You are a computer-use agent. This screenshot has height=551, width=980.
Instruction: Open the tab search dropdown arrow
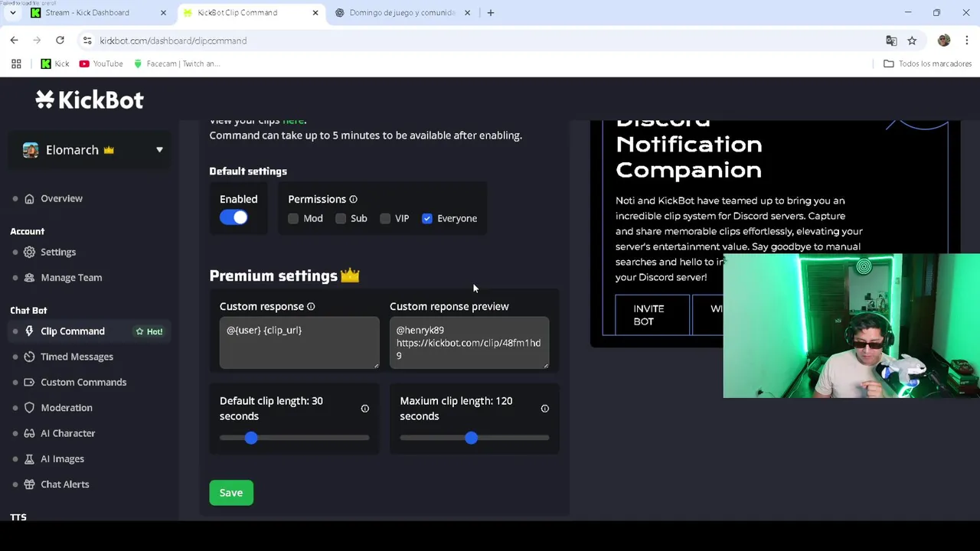(13, 13)
